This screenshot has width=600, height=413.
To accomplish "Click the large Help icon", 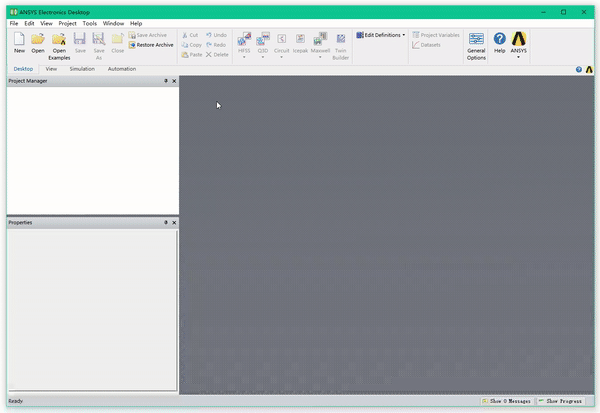I will (x=499, y=39).
